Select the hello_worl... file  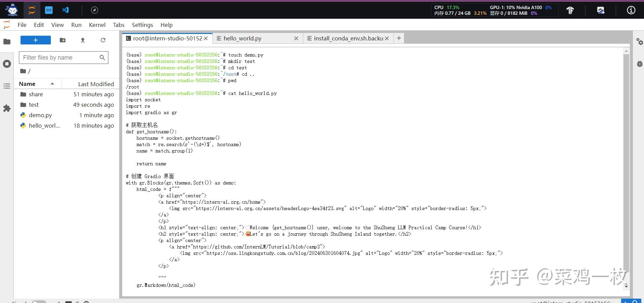[67, 126]
